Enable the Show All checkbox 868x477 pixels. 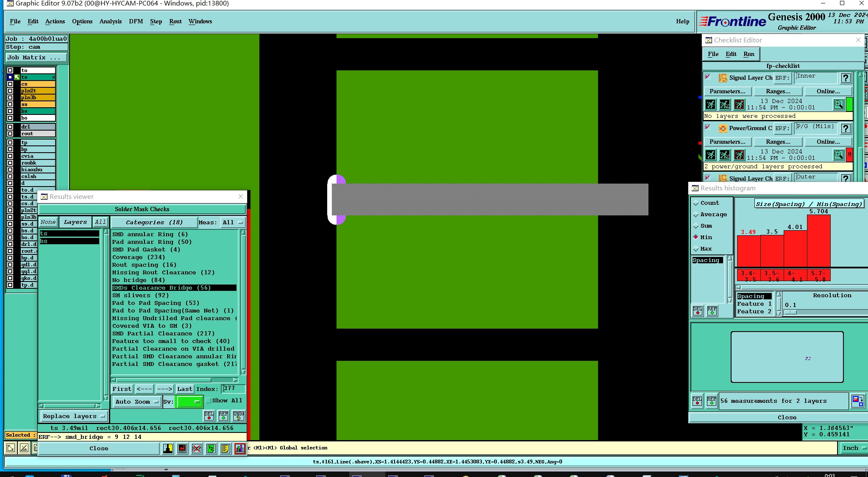[x=209, y=401]
